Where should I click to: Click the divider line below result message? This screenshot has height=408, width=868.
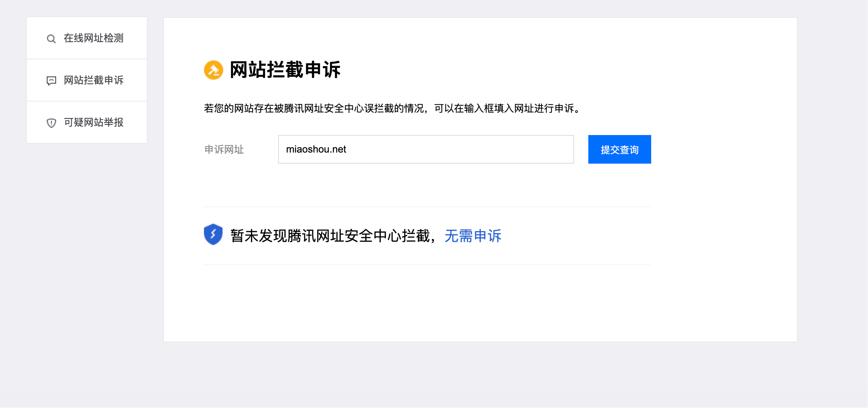coord(427,265)
